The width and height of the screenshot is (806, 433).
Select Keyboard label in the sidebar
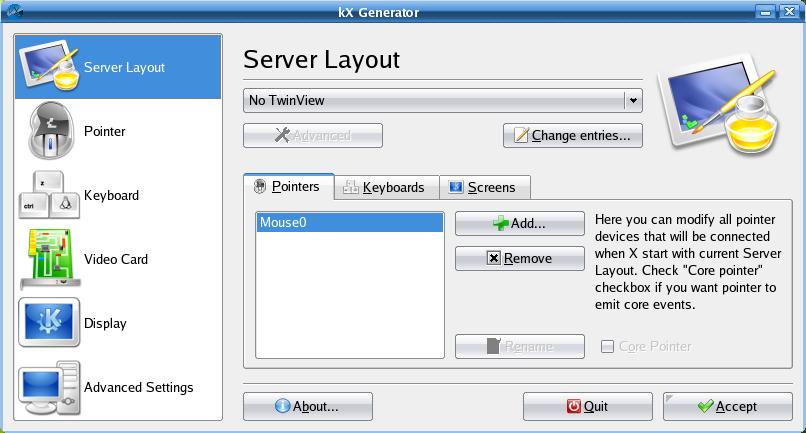coord(112,195)
